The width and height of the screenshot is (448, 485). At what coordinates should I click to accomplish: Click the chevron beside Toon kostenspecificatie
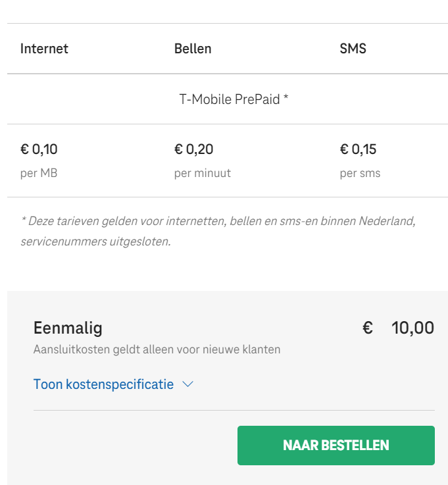pyautogui.click(x=187, y=384)
